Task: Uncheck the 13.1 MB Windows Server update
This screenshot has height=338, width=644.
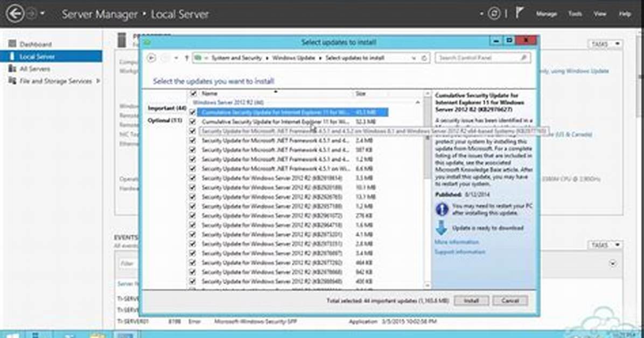Action: 192,197
